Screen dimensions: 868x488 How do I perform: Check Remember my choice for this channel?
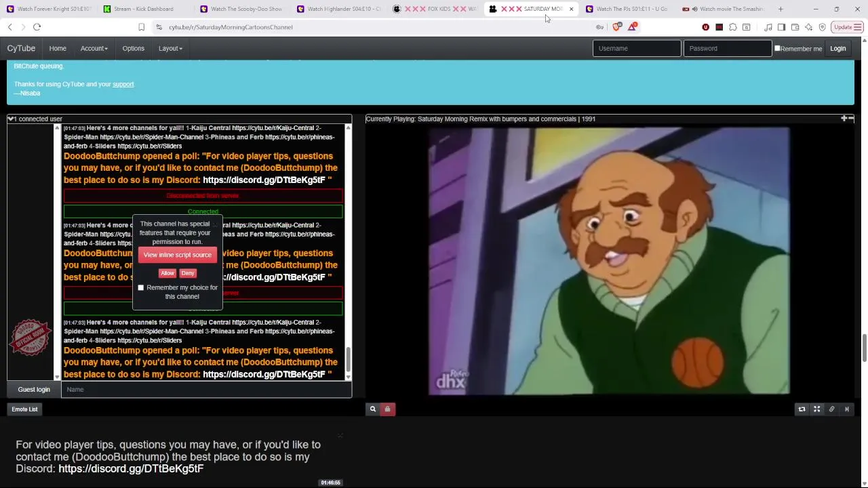coord(141,288)
